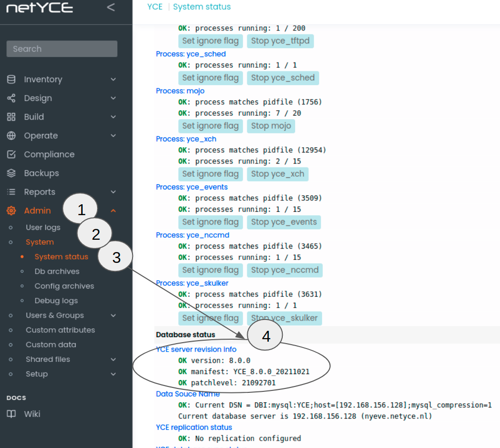
Task: Expand the Build menu chevron
Action: point(113,117)
